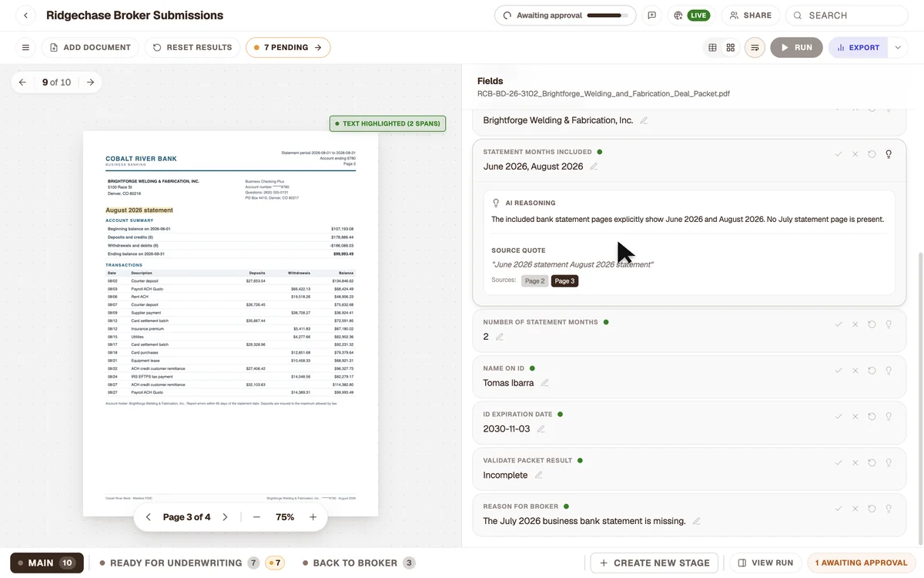Open the Export options dropdown arrow

point(897,48)
